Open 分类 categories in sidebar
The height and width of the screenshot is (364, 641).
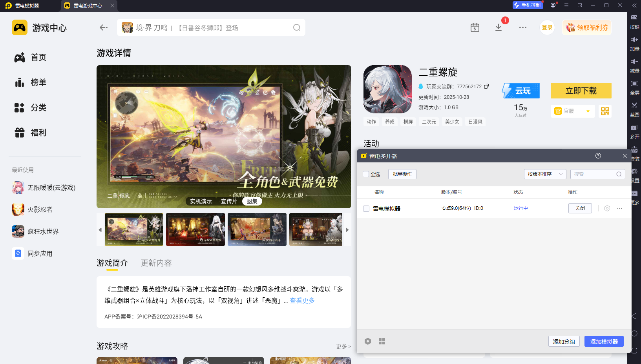31,108
